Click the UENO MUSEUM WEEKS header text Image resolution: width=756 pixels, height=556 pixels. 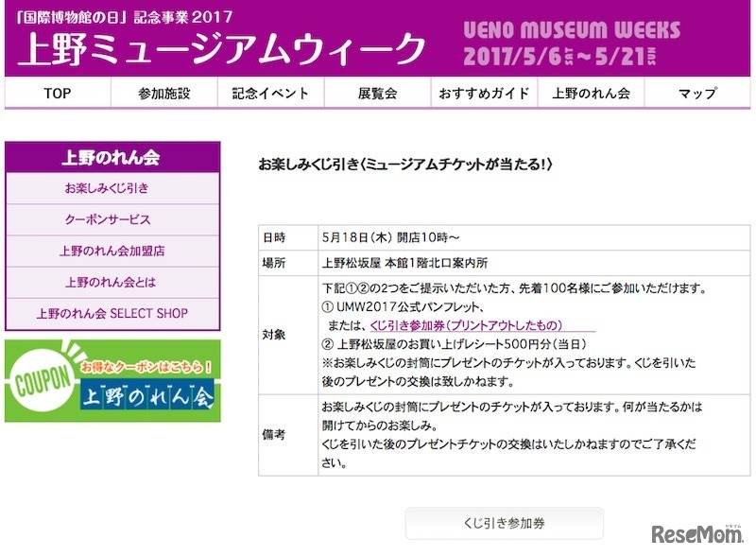[573, 31]
